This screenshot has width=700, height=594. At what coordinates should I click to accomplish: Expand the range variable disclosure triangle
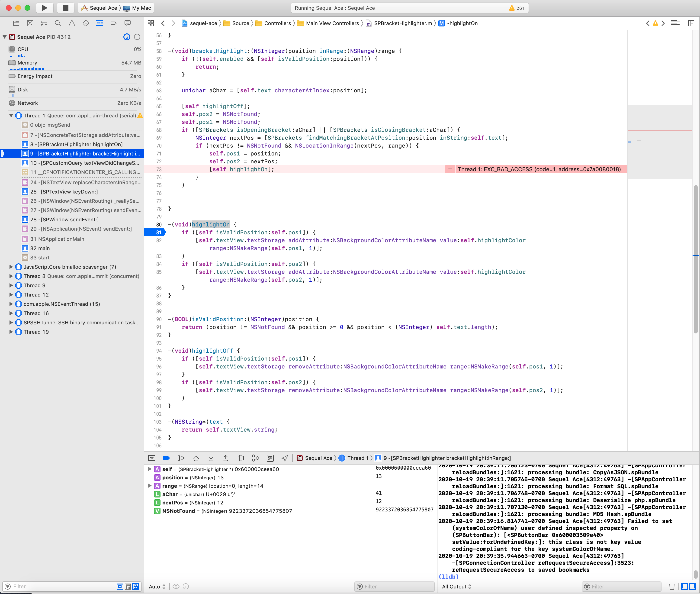150,486
